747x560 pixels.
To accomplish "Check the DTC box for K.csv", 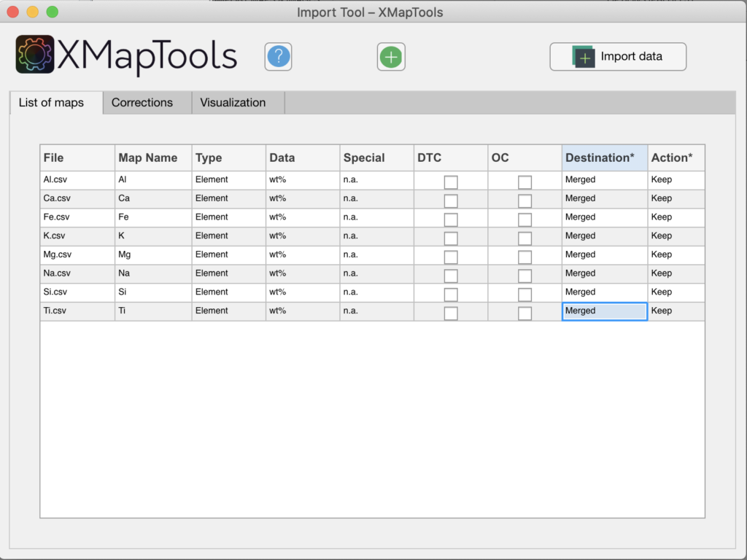I will pos(451,238).
